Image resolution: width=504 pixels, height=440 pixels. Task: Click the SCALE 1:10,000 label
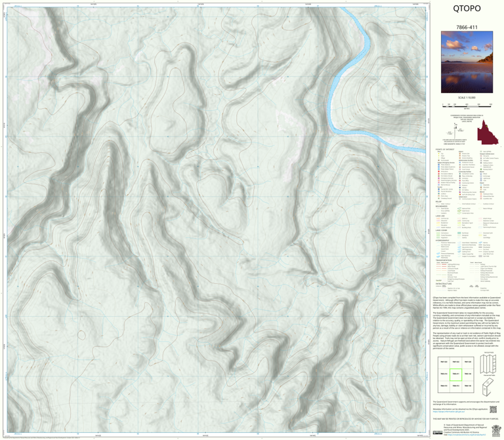click(467, 98)
